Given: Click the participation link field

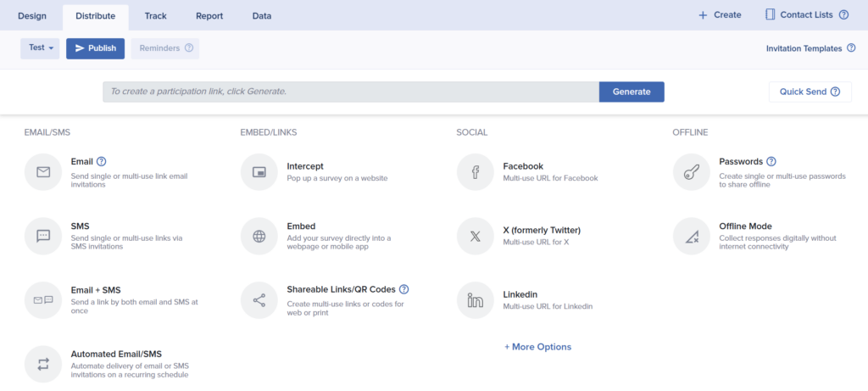Looking at the screenshot, I should click(351, 92).
